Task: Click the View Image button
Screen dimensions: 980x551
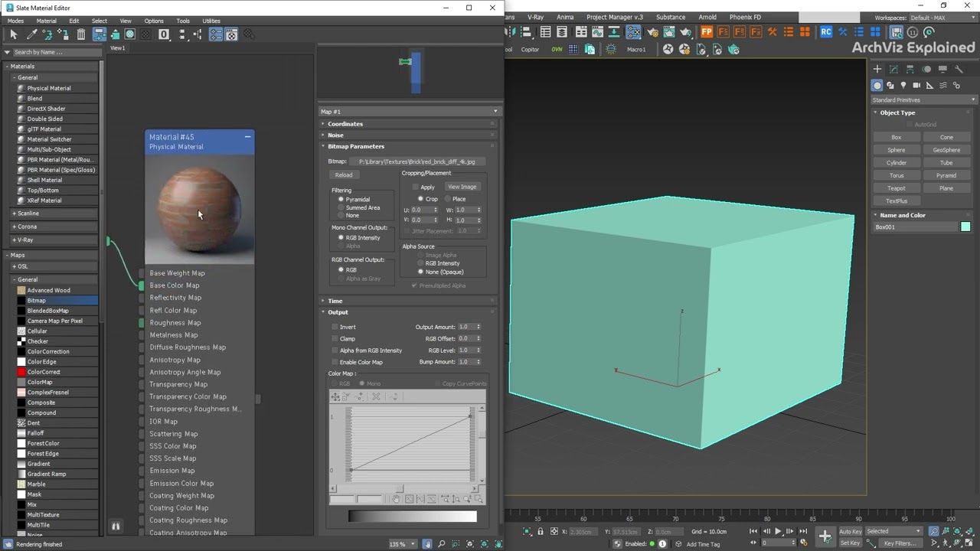Action: pos(462,187)
